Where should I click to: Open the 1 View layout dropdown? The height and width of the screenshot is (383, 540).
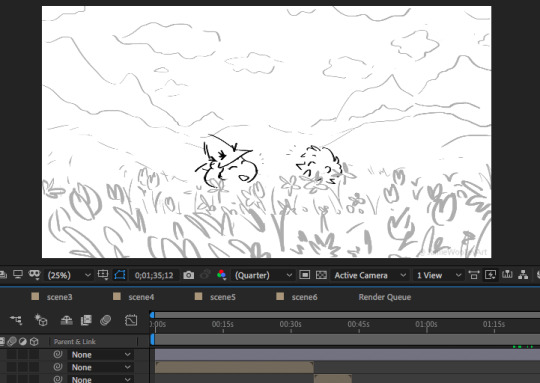pyautogui.click(x=438, y=275)
